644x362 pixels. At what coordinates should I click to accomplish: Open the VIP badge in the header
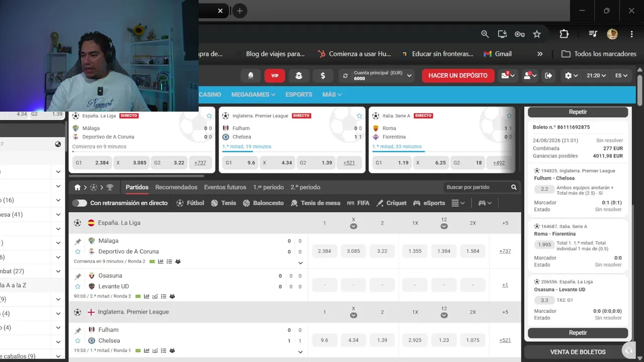tap(275, 75)
